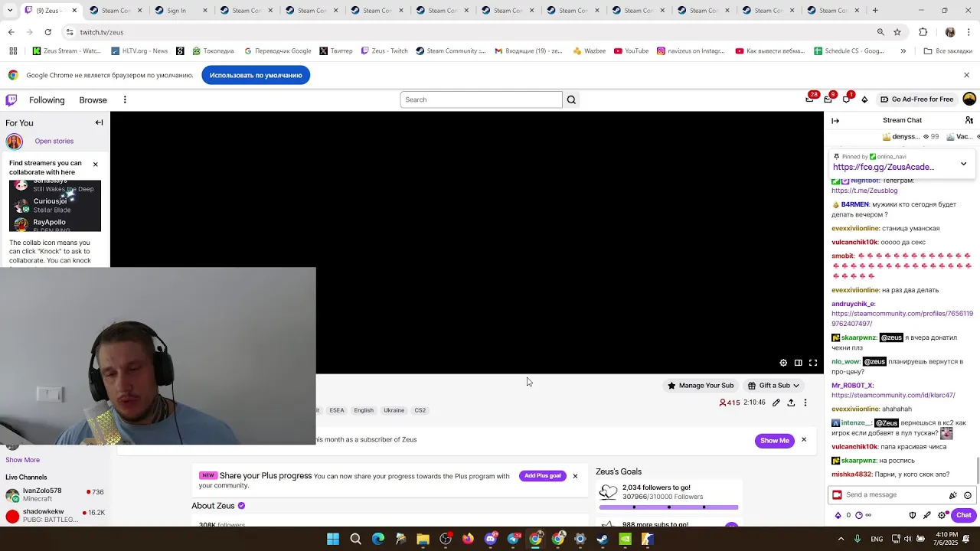Open chat settings gear icon

click(x=942, y=515)
